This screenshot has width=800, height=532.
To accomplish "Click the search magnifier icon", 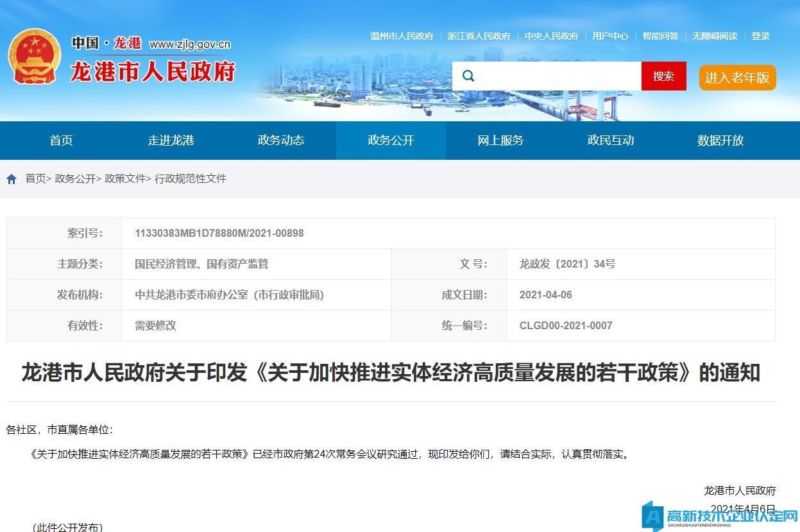I will coord(468,76).
